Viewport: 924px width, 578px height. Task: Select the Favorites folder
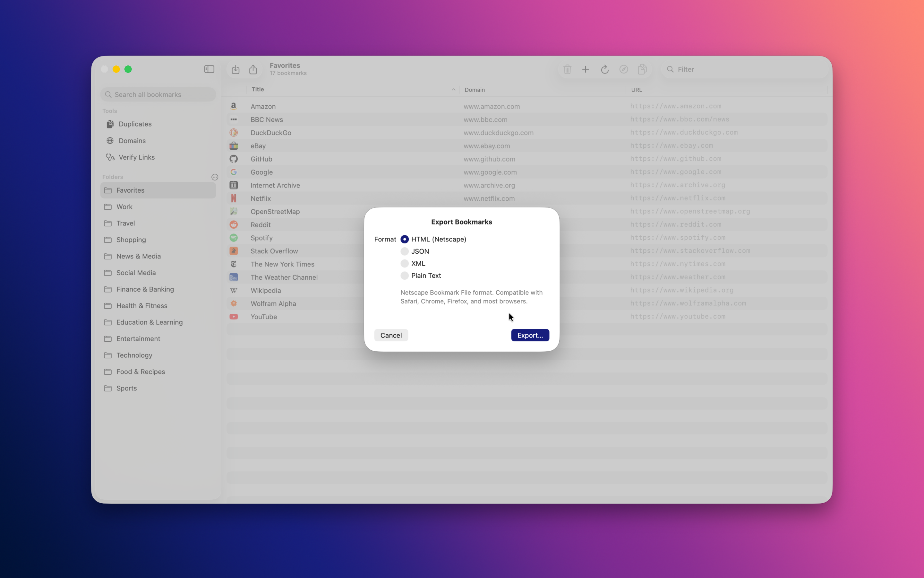[158, 190]
